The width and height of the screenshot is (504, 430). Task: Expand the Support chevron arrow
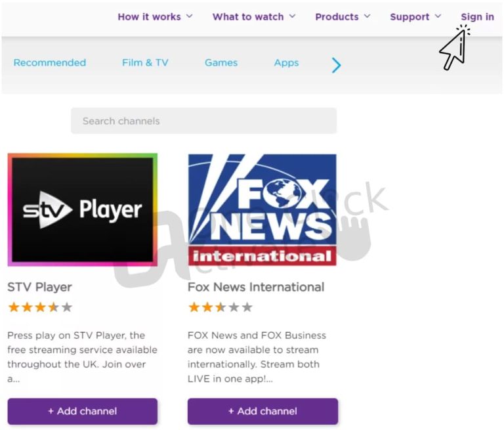438,16
